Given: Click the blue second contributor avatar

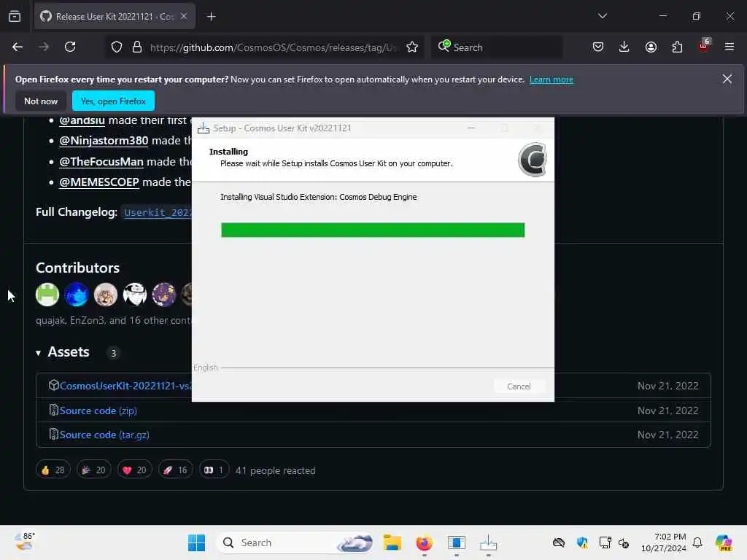Looking at the screenshot, I should [76, 295].
